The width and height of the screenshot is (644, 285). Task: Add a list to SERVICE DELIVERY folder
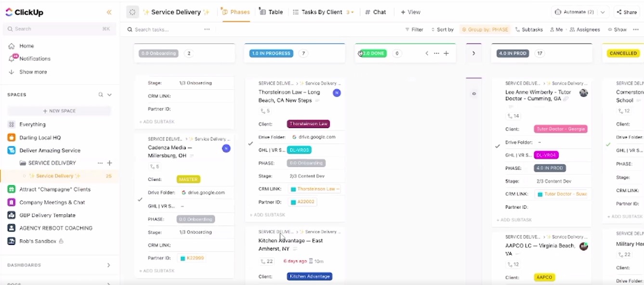[109, 163]
